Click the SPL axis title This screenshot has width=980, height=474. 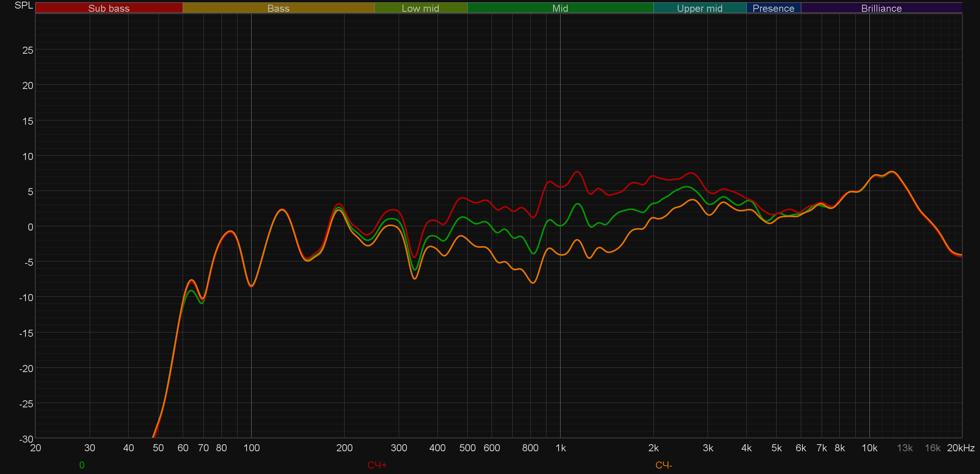coord(24,5)
